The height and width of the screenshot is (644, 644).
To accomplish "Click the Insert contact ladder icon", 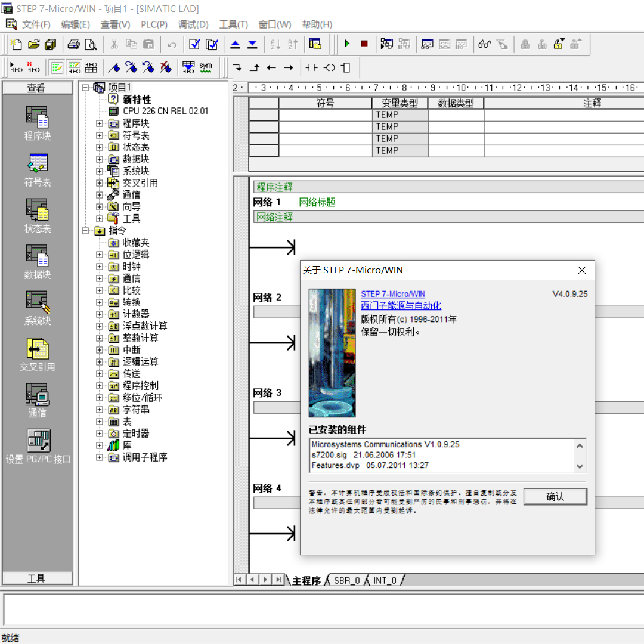I will click(311, 68).
